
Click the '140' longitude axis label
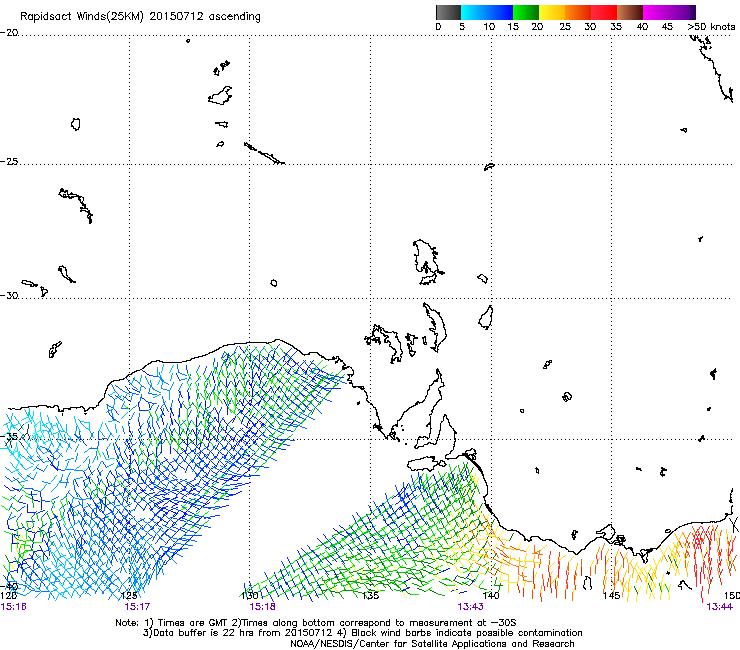pos(491,595)
